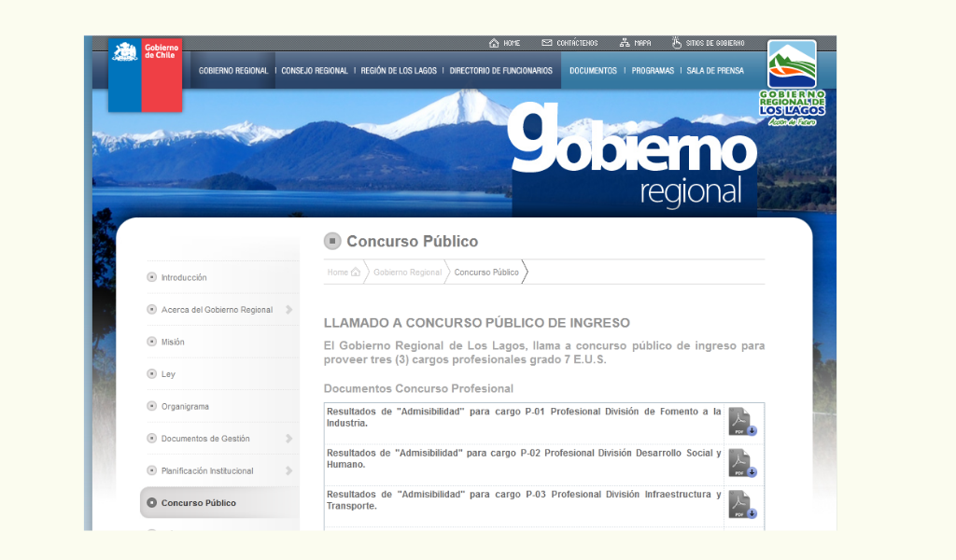Viewport: 956px width, 560px height.
Task: Click the Gobierno Regional de Los Lagos logo
Action: click(x=792, y=83)
